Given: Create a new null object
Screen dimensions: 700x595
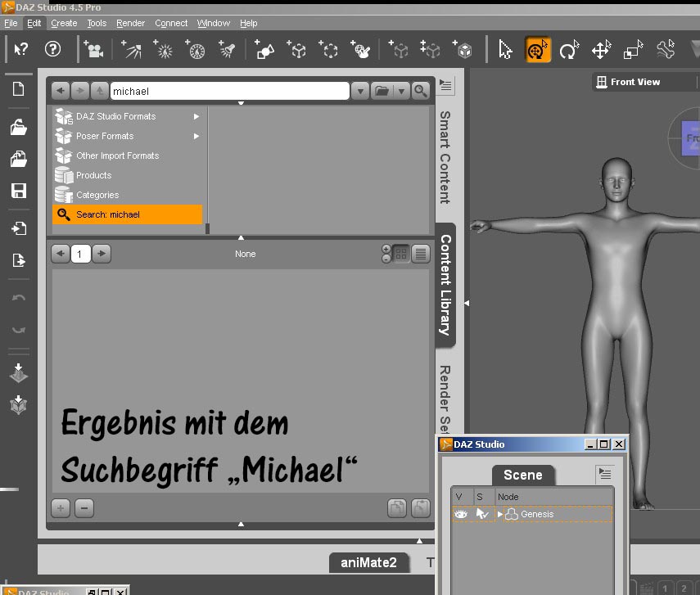Looking at the screenshot, I should [296, 50].
